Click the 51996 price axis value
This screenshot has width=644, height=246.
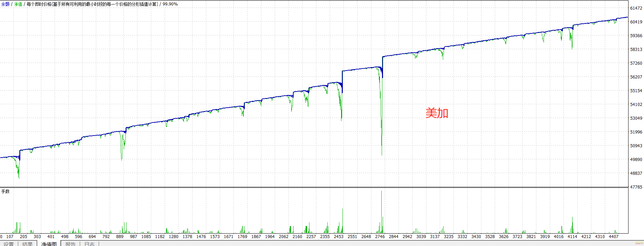point(636,132)
